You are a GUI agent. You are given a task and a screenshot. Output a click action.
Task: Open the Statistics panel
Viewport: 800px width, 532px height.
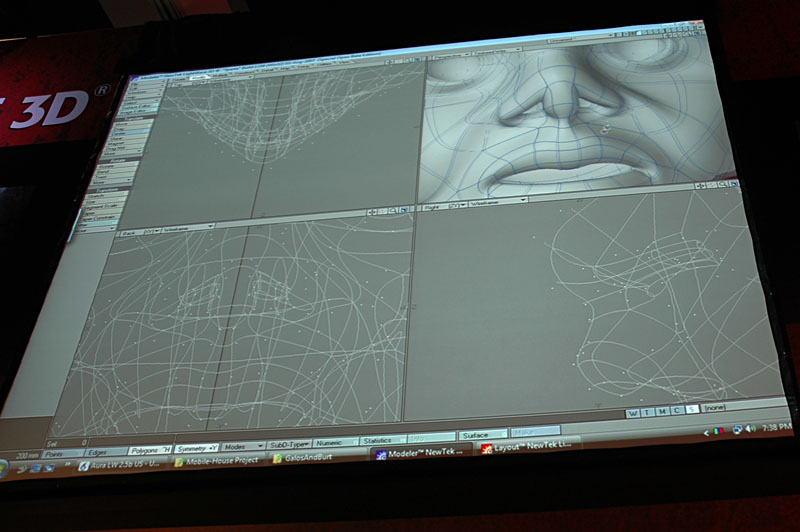(x=383, y=440)
